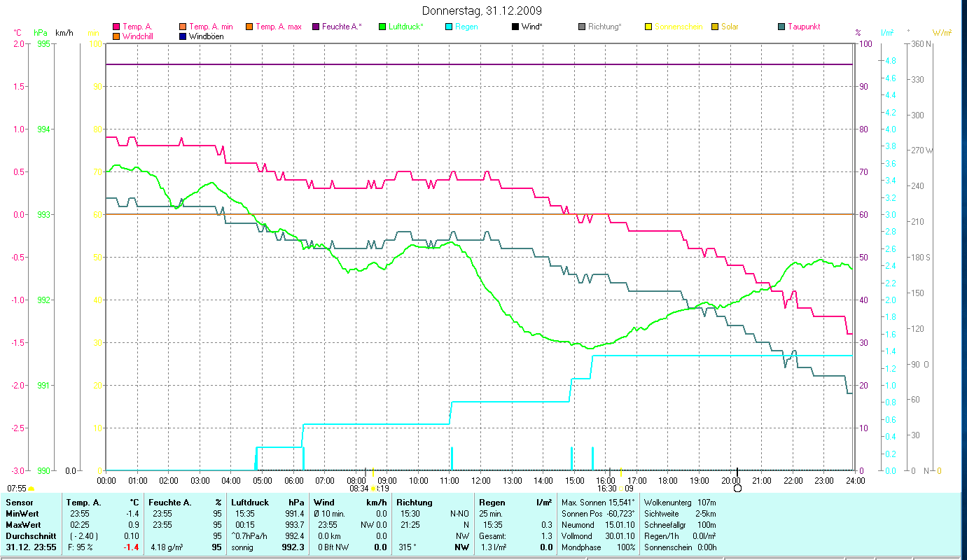The image size is (967, 560).
Task: Click the chart title Donnerstag, 31.12.2009
Action: [x=482, y=11]
